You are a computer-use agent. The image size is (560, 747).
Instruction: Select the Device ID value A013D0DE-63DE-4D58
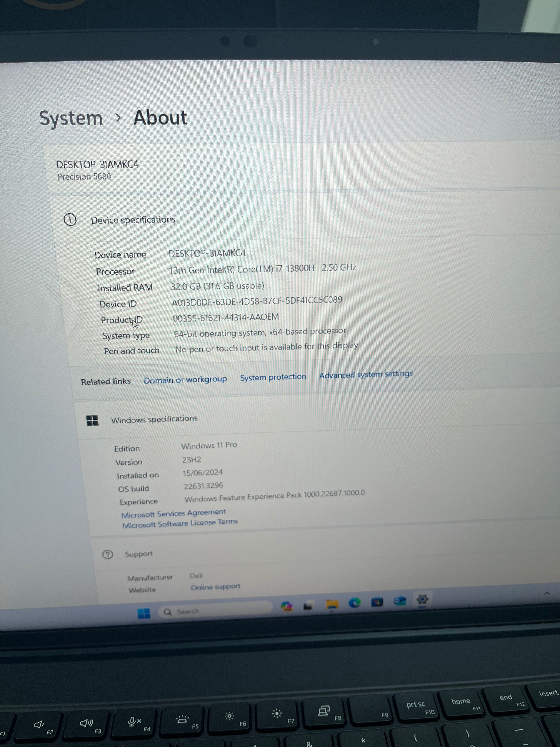(257, 301)
